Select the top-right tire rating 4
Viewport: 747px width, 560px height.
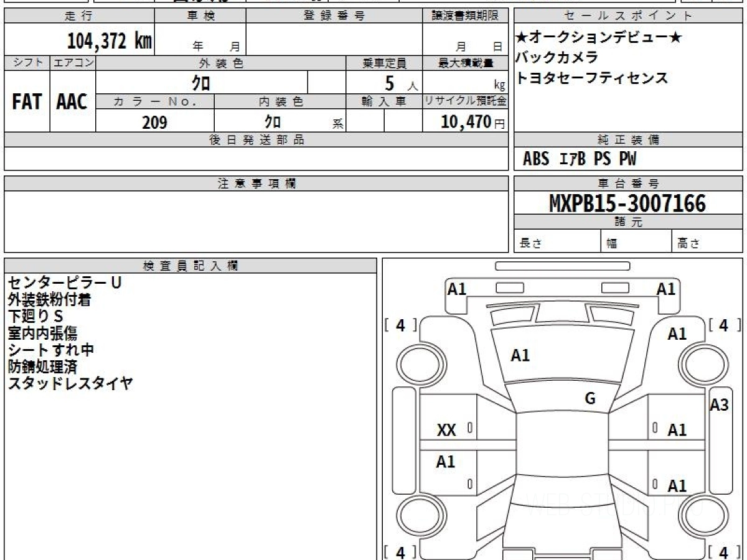tap(723, 325)
